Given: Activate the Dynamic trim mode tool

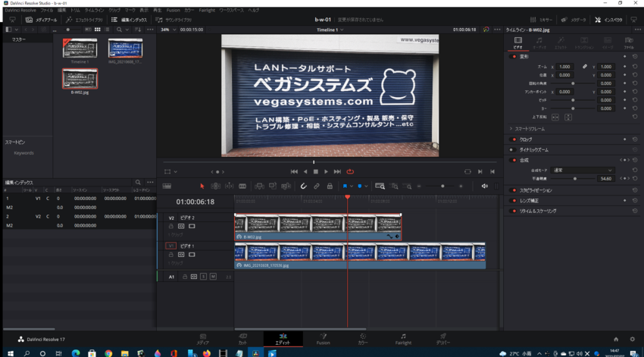Looking at the screenshot, I should click(229, 186).
